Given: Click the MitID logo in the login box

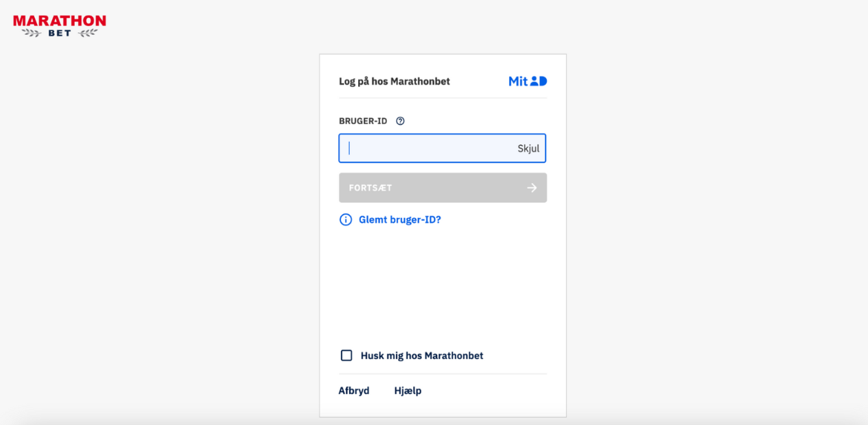Looking at the screenshot, I should pos(528,81).
